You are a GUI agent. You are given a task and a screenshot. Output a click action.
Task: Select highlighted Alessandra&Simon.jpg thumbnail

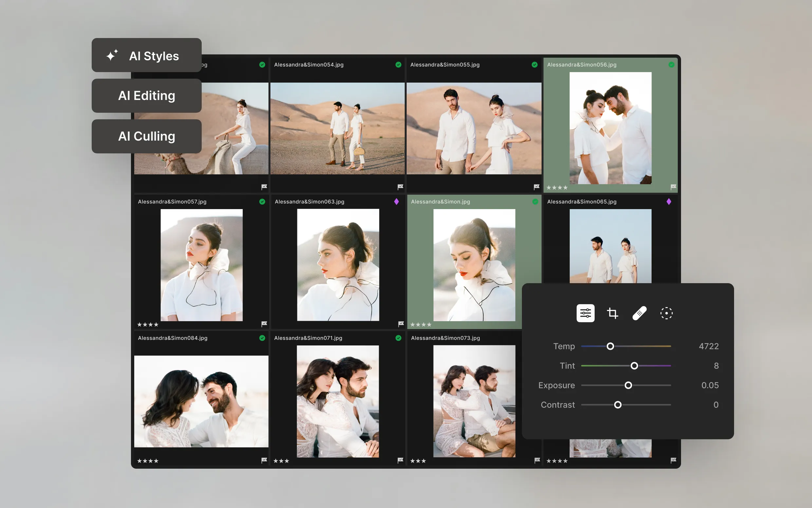coord(474,265)
